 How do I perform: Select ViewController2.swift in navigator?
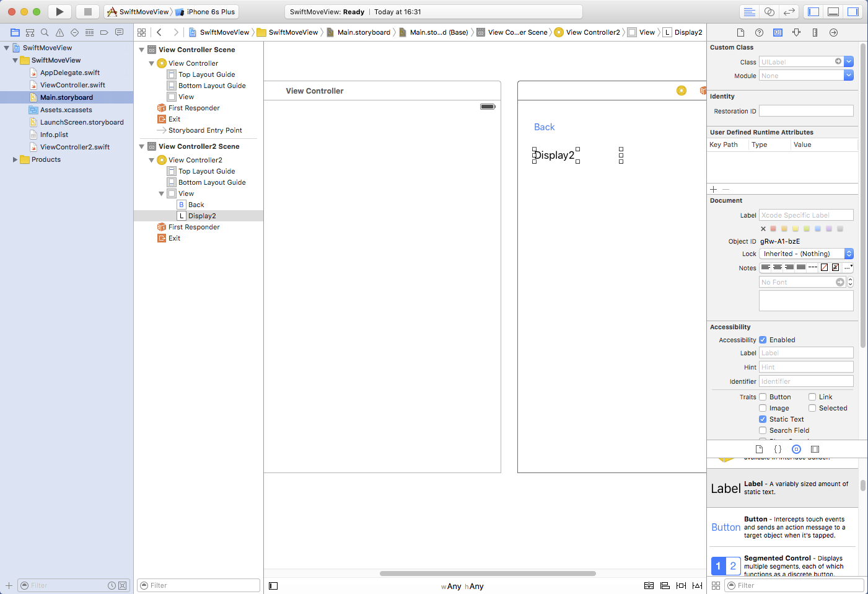(x=74, y=147)
